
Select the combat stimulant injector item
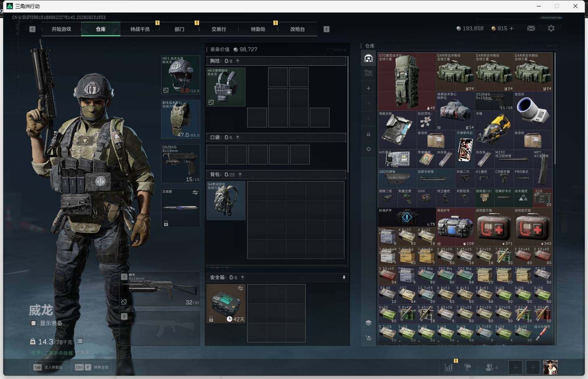542,334
